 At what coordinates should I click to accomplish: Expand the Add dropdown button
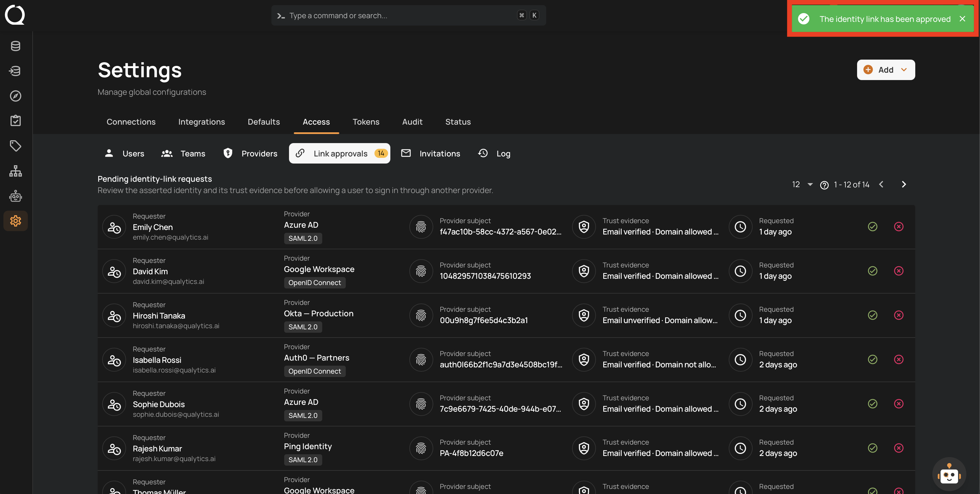(x=886, y=70)
